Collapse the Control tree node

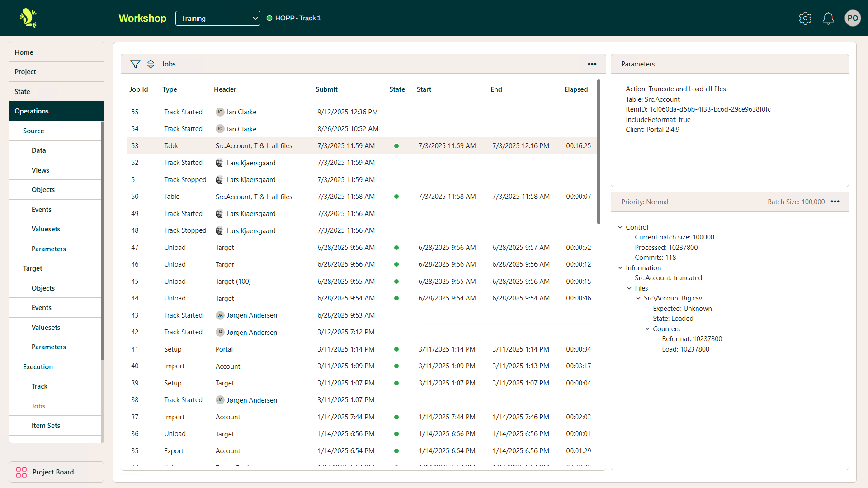tap(620, 227)
